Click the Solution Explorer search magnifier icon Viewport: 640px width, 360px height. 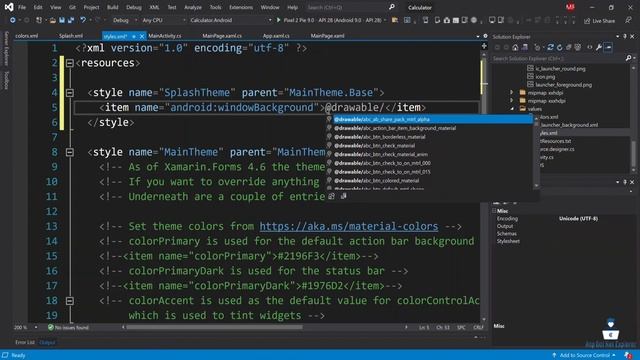coord(628,58)
